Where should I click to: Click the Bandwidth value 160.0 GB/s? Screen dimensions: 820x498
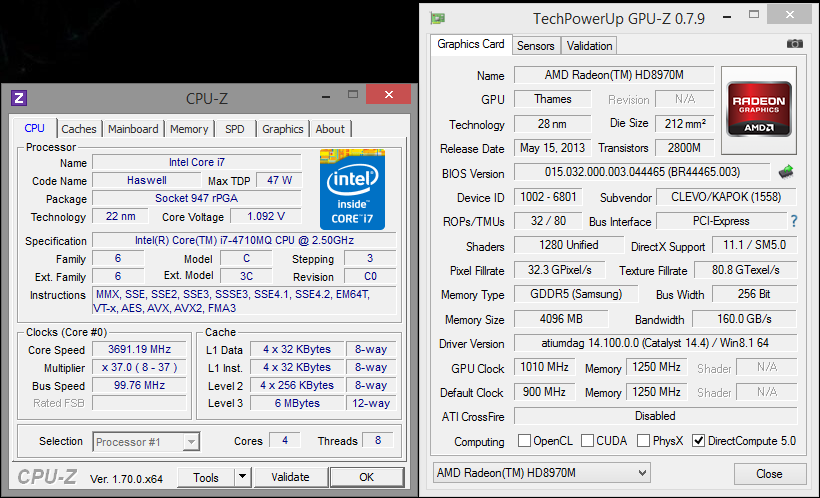(x=745, y=319)
